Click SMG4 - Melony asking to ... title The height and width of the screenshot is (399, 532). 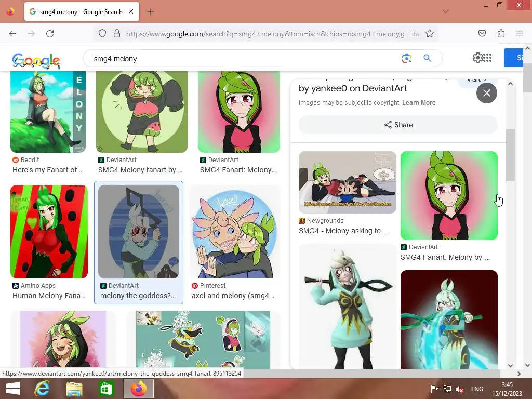(x=344, y=231)
